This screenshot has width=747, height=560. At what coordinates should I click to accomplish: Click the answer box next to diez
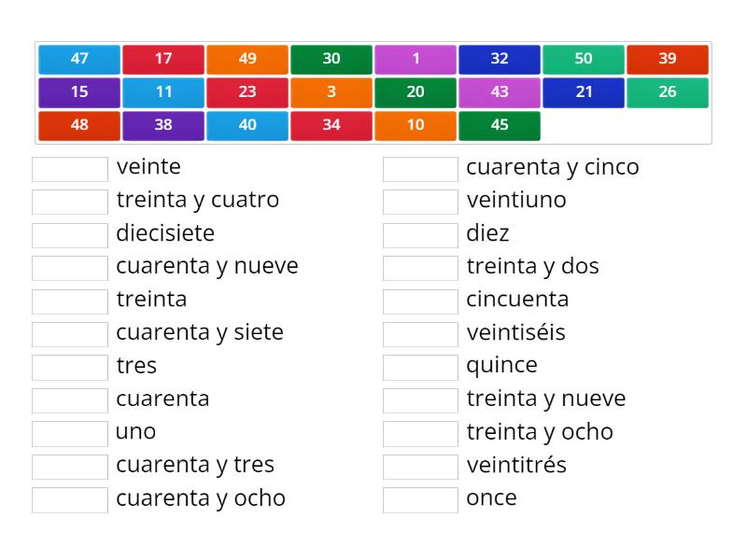[420, 234]
